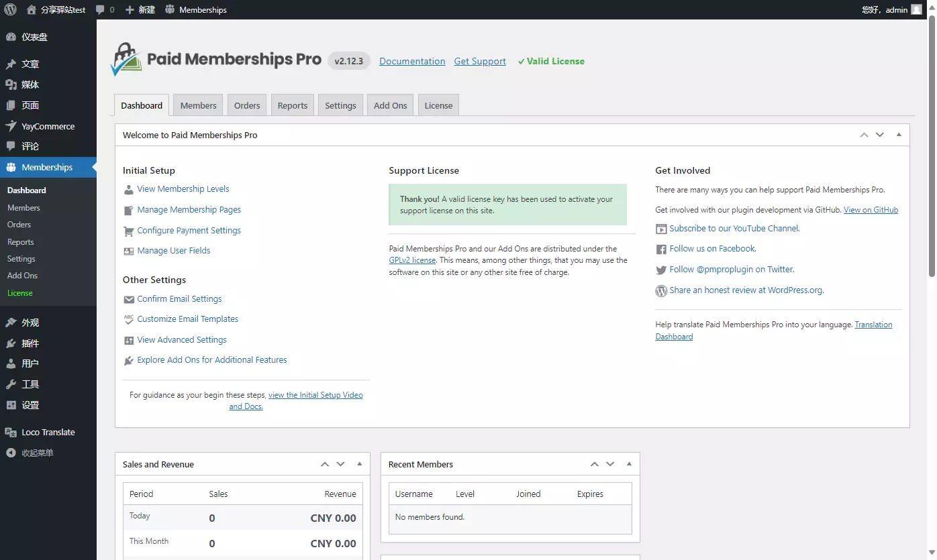Click the Users person icon in sidebar

pyautogui.click(x=11, y=363)
